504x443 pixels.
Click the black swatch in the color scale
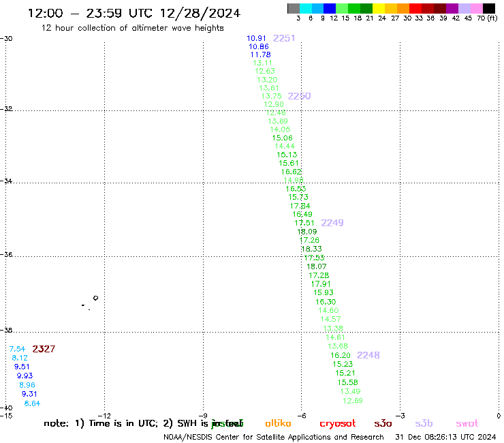click(x=489, y=8)
